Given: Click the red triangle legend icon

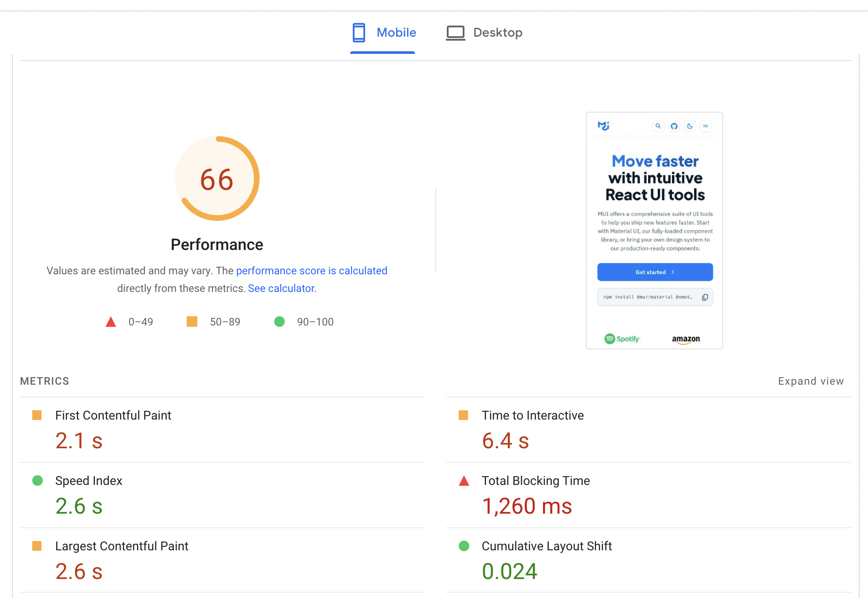Looking at the screenshot, I should point(111,322).
